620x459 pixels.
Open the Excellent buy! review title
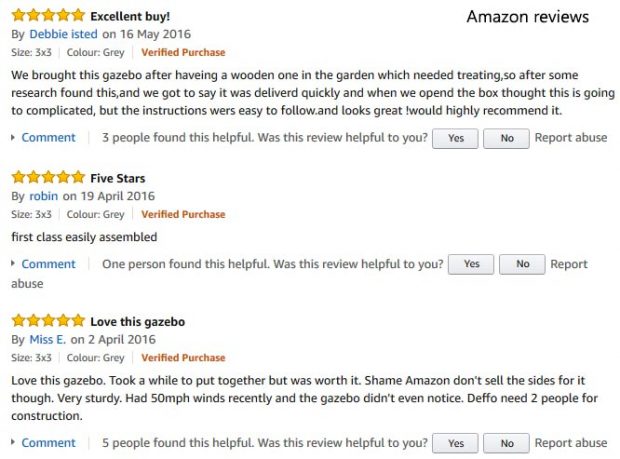[130, 17]
